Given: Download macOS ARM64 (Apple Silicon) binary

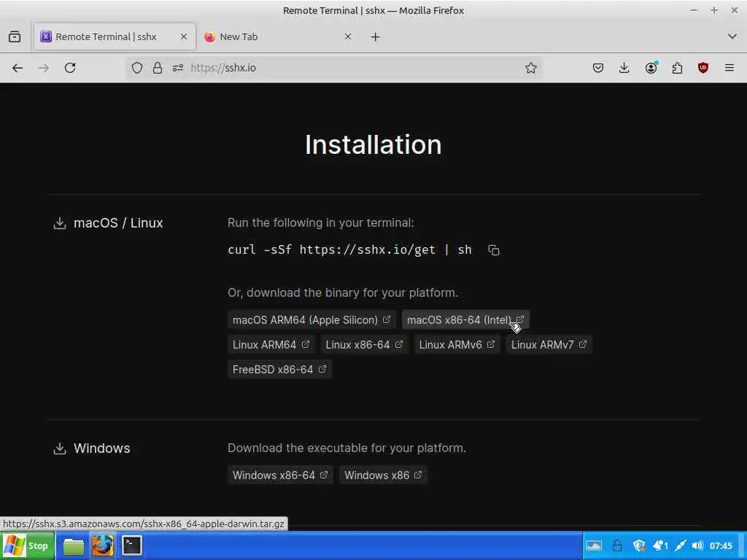Looking at the screenshot, I should [x=311, y=320].
